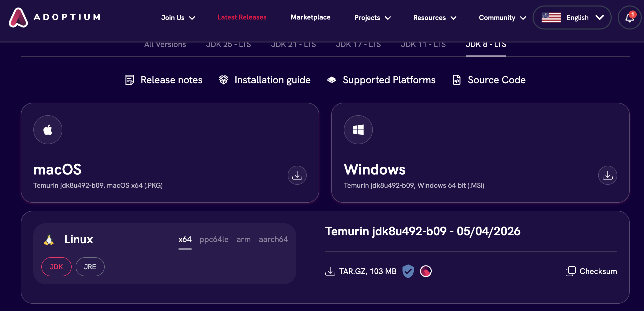
Task: Open the Marketplace menu item
Action: click(310, 17)
